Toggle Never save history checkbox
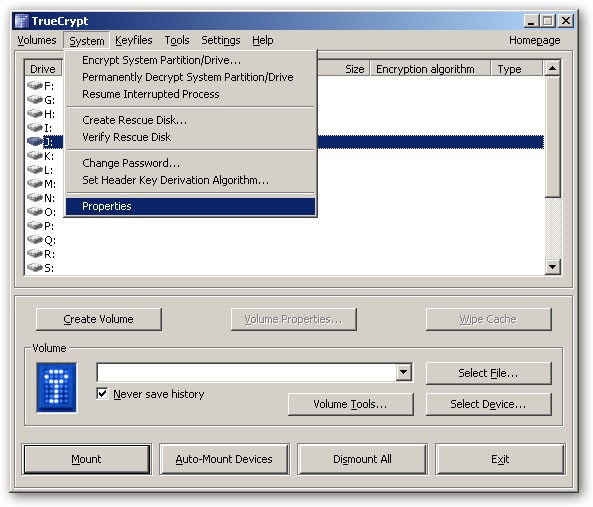 pos(102,394)
